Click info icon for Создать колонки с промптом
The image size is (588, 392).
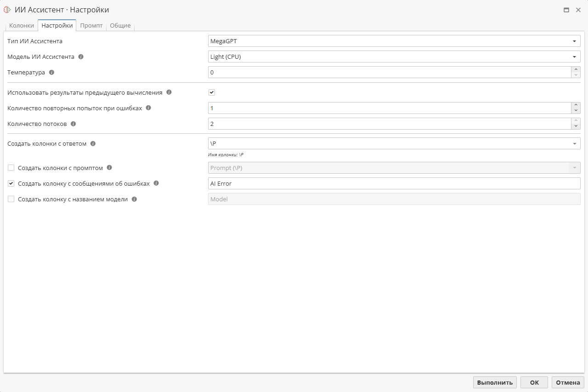109,168
